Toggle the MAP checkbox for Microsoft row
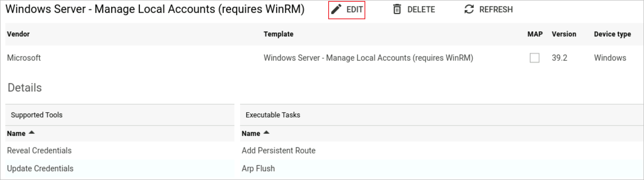The width and height of the screenshot is (644, 180). [x=534, y=58]
